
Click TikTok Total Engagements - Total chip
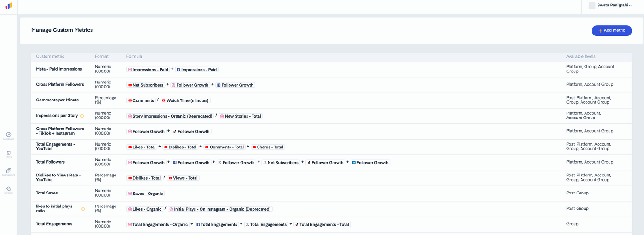(x=322, y=225)
